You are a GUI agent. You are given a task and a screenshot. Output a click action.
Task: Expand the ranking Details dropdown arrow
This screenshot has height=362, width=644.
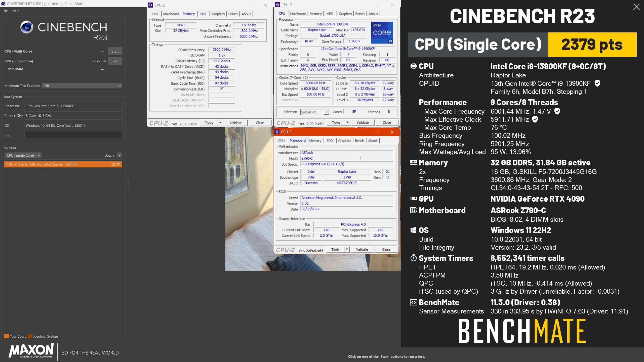(x=119, y=155)
